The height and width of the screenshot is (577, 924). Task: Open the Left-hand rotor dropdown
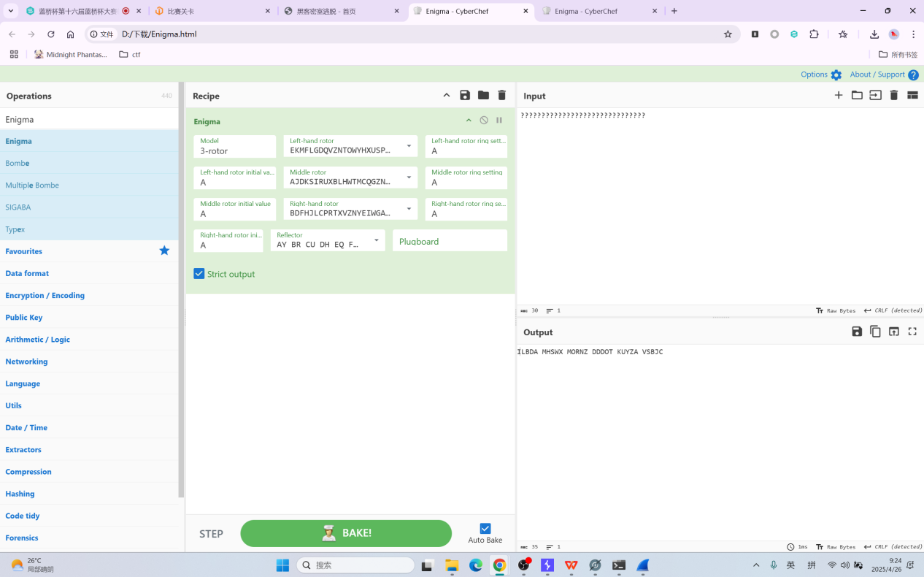pyautogui.click(x=409, y=146)
